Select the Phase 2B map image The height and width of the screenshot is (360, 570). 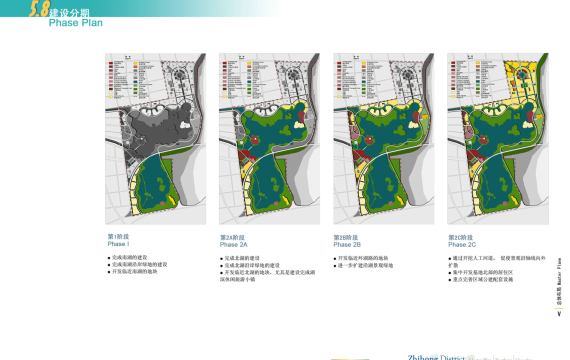(x=384, y=139)
